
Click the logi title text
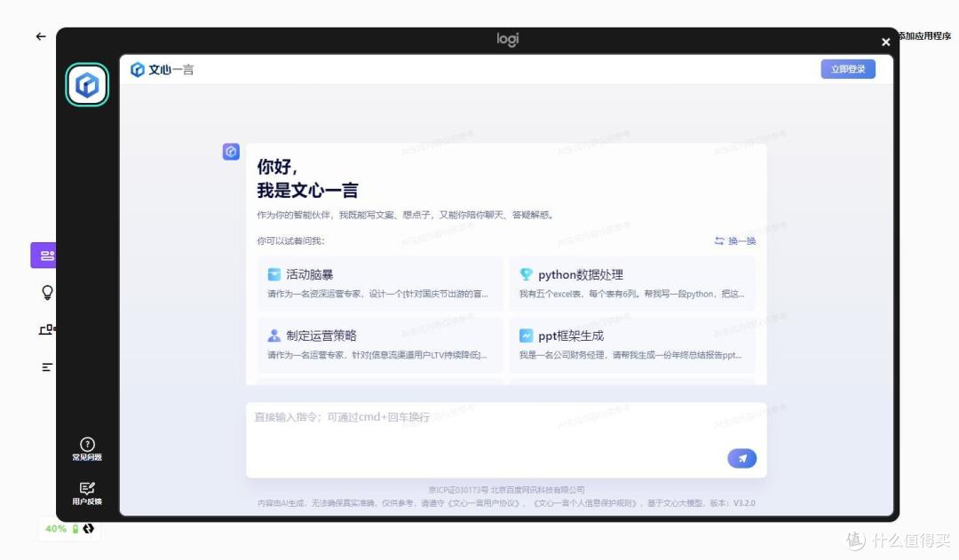click(508, 39)
